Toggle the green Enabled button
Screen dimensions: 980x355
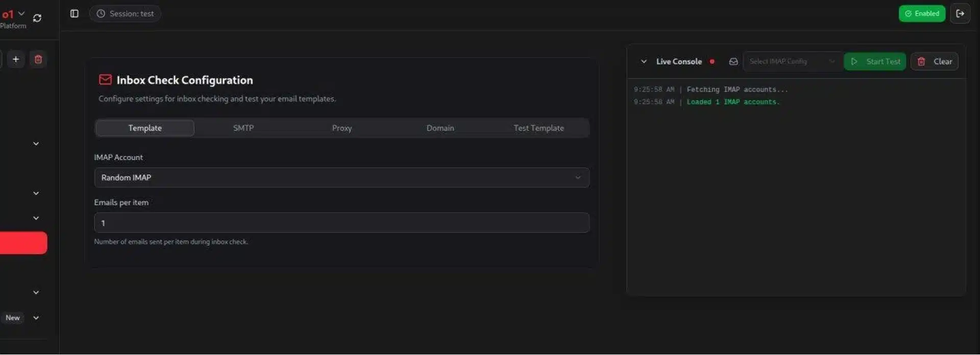click(x=922, y=14)
